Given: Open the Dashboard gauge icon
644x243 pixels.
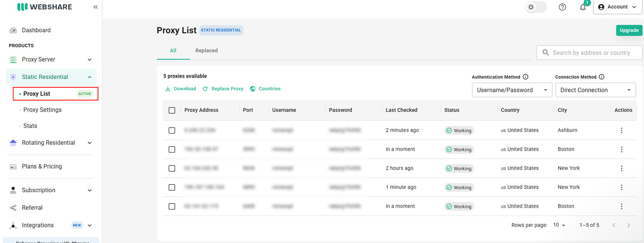Looking at the screenshot, I should [13, 30].
